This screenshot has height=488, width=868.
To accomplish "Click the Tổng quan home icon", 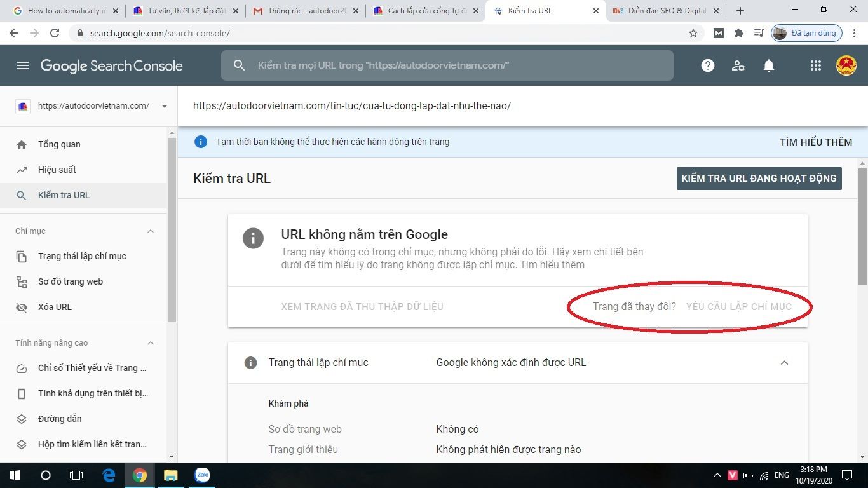I will (22, 144).
